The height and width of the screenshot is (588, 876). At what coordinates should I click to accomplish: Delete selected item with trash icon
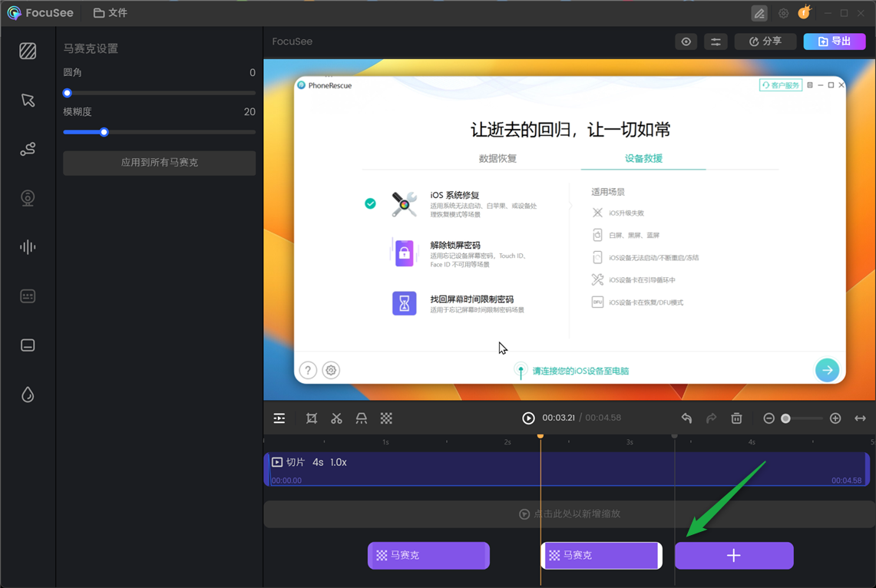(x=736, y=418)
